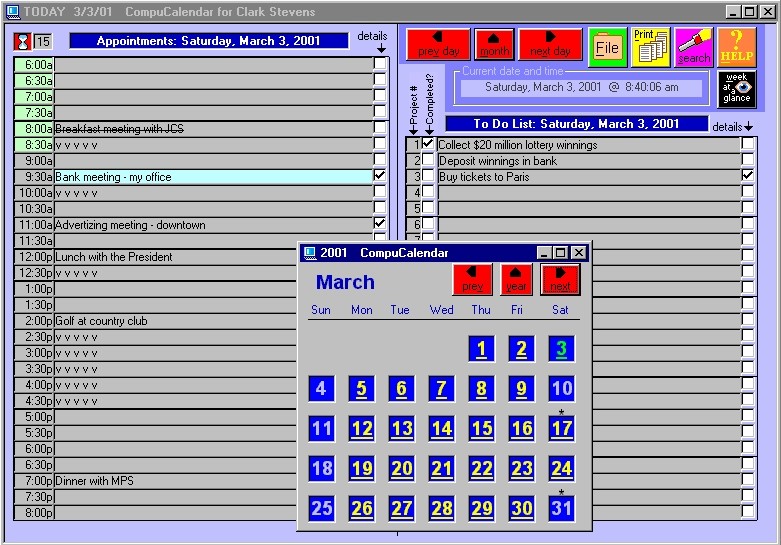Select March 31 in the calendar popup
Image resolution: width=781 pixels, height=545 pixels.
tap(561, 508)
